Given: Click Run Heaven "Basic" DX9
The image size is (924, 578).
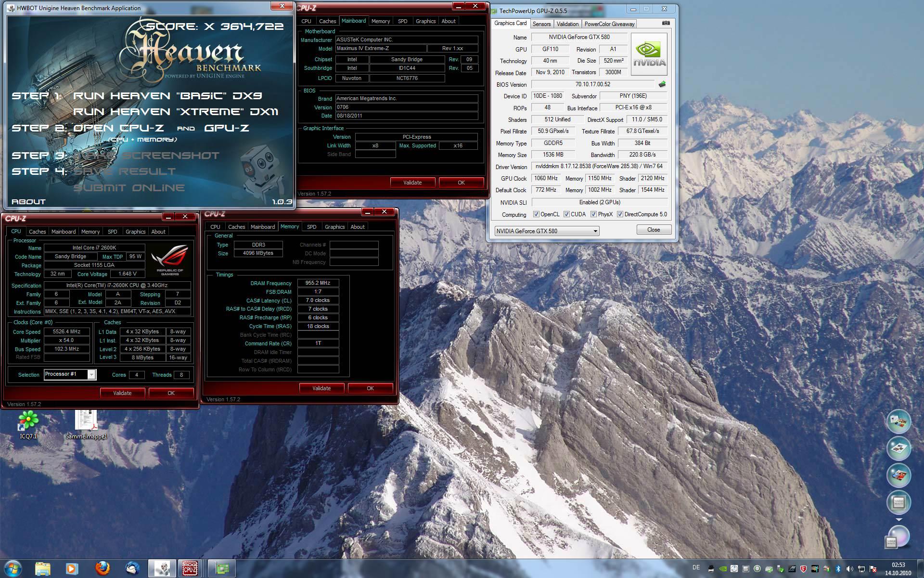Looking at the screenshot, I should coord(167,96).
